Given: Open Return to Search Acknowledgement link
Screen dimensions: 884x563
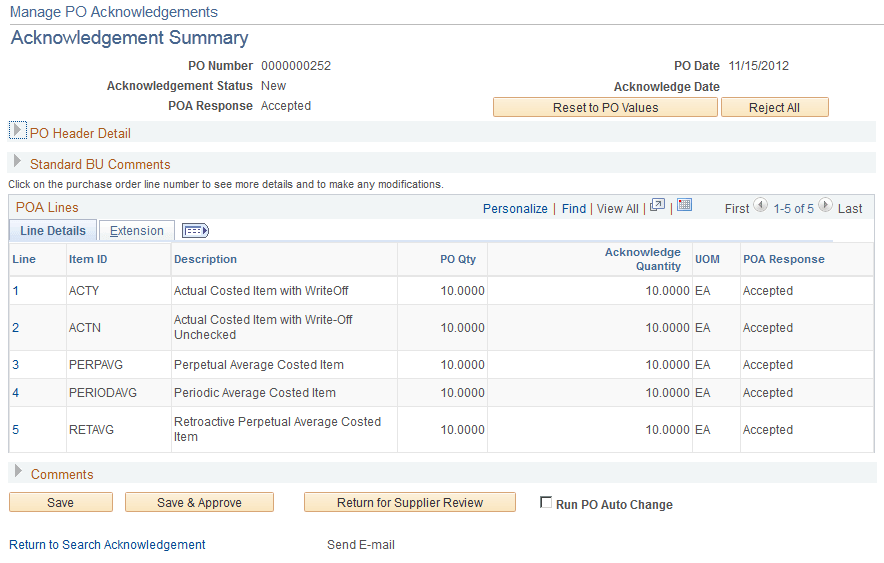Looking at the screenshot, I should (x=107, y=545).
